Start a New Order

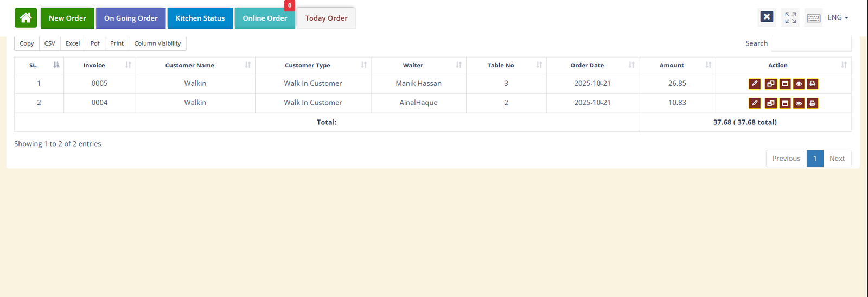(x=67, y=18)
